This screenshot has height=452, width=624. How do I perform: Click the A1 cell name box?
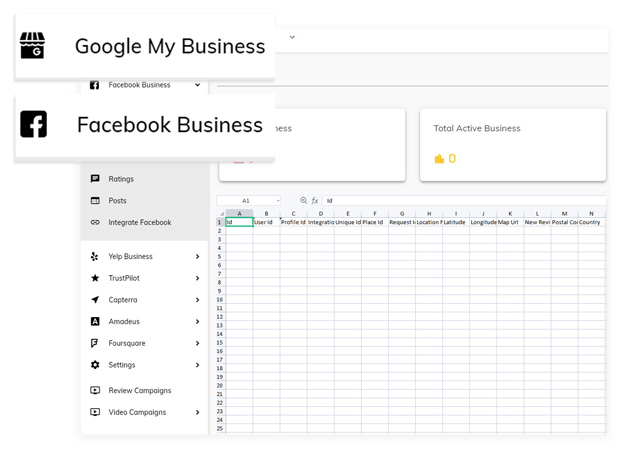(246, 201)
